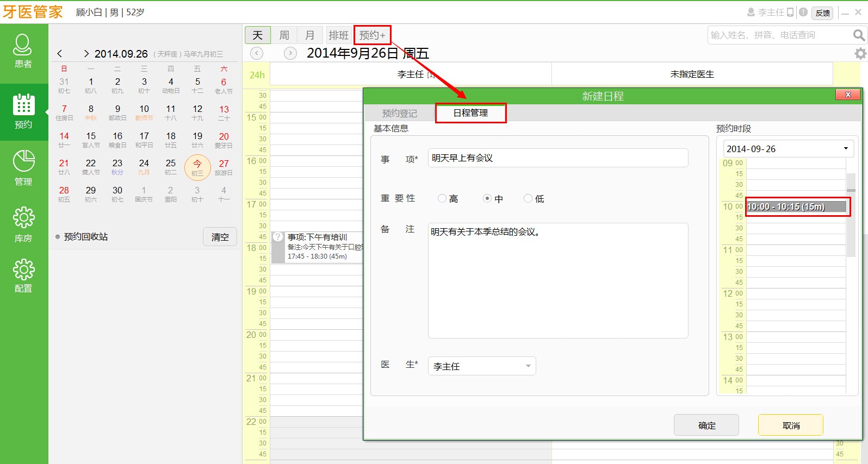This screenshot has width=868, height=464.
Task: Click the search magnifier icon
Action: (x=858, y=35)
